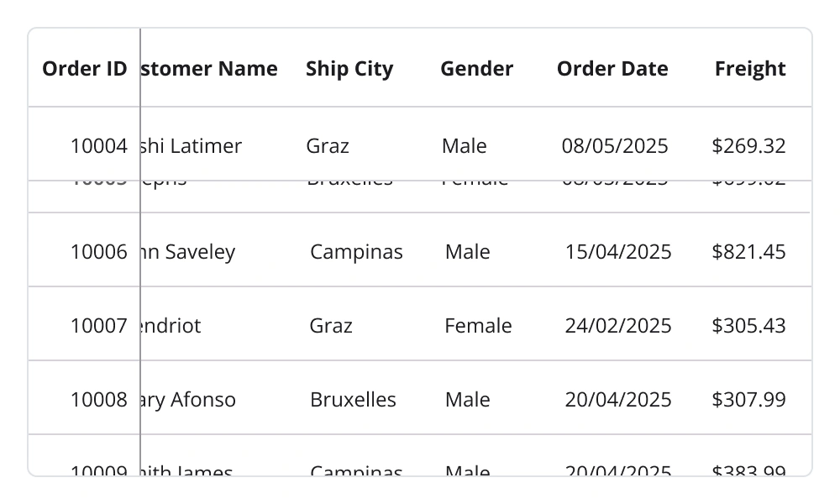This screenshot has height=504, width=840.
Task: Click the $821.45 freight cell
Action: (748, 252)
